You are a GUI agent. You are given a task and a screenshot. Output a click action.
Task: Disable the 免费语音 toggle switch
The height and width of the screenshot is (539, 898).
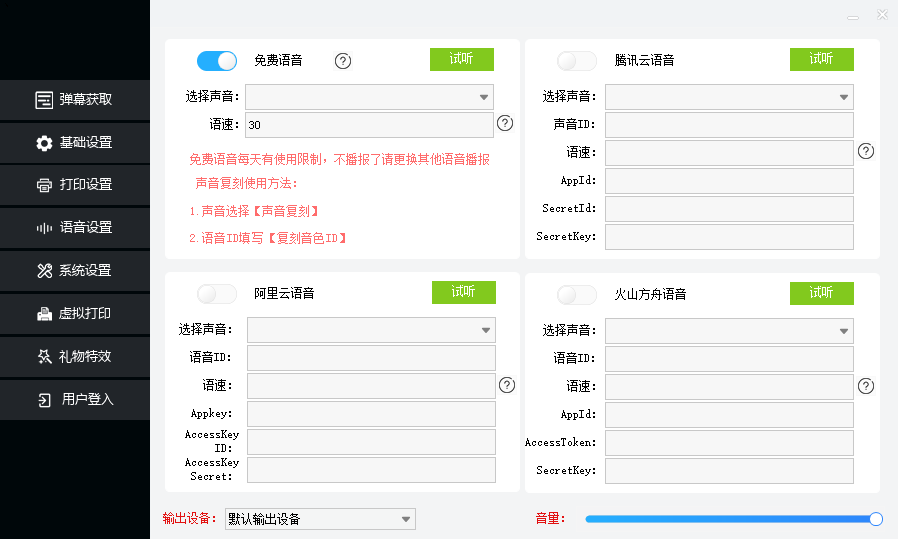[x=217, y=61]
